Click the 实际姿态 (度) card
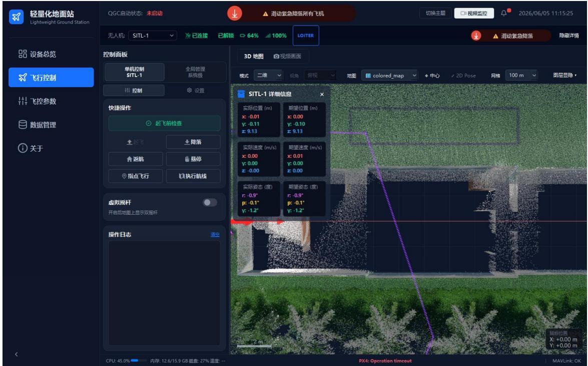The width and height of the screenshot is (588, 366). pyautogui.click(x=259, y=199)
